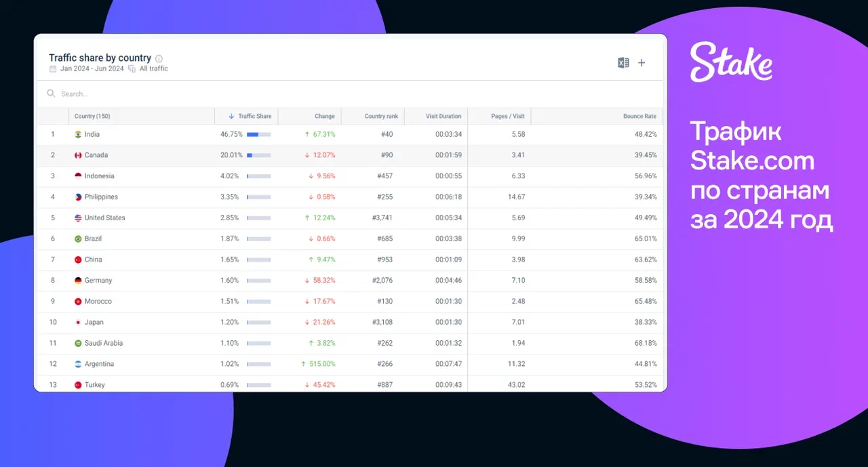Click the Indonesia flag icon

tap(78, 176)
